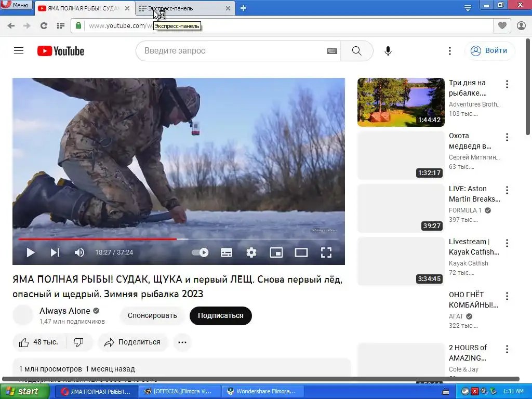
Task: Open Speed Dial grid icon
Action: (61, 26)
